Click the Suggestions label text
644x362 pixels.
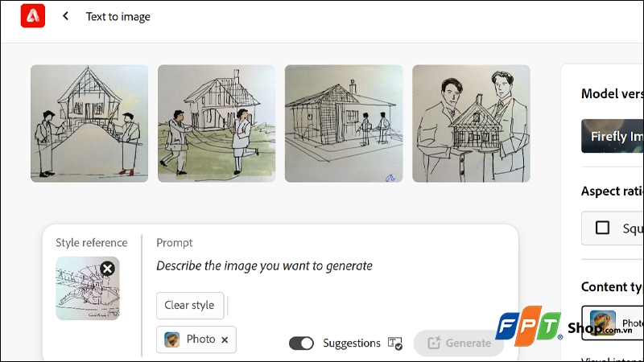352,343
